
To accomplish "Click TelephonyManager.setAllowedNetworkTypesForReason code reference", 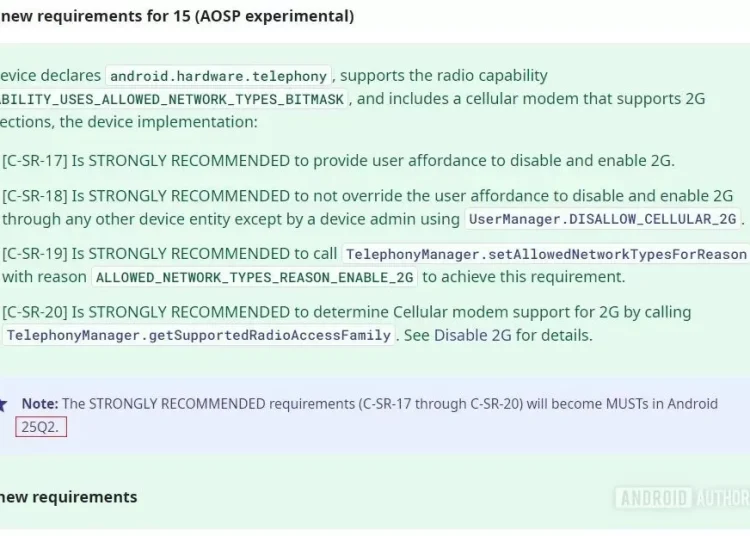I will (x=546, y=254).
